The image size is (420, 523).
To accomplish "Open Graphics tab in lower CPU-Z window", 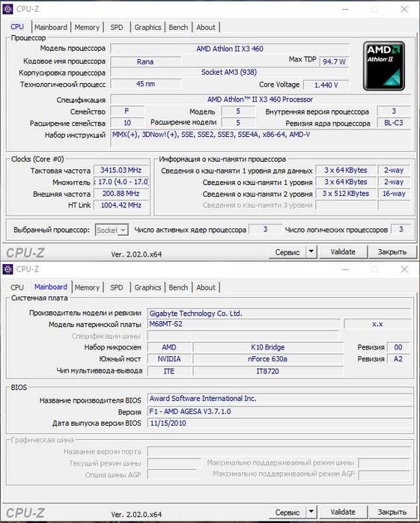I will 147,287.
